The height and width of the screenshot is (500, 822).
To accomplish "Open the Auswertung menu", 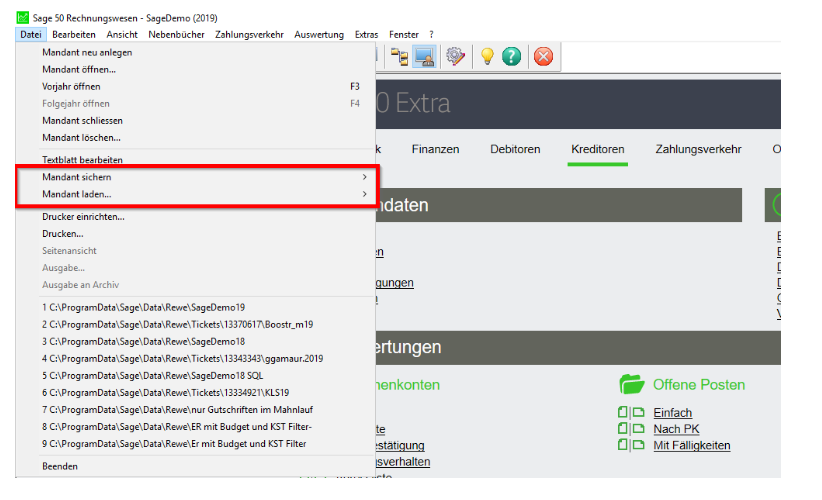I will [319, 35].
